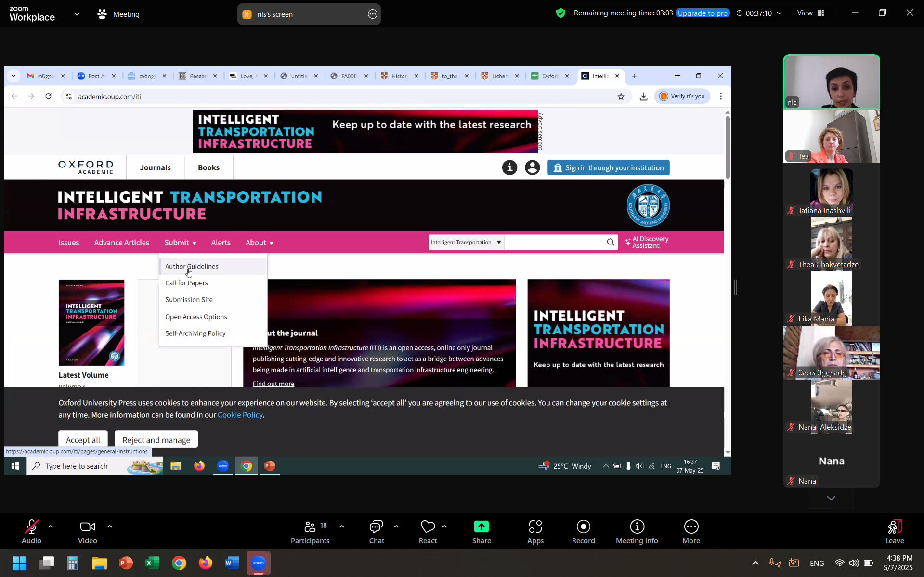
Task: Toggle the Zoom Audio mute button
Action: 31,531
